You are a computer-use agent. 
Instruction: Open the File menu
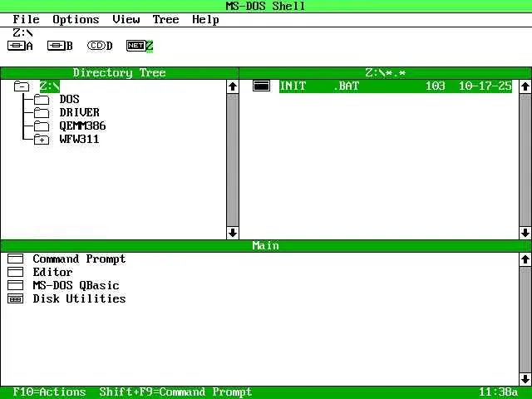point(26,19)
